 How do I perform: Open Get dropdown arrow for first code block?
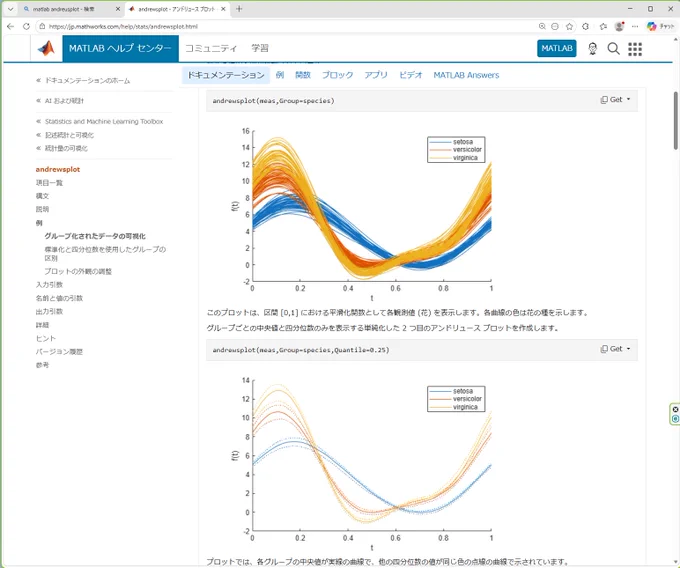pos(628,99)
